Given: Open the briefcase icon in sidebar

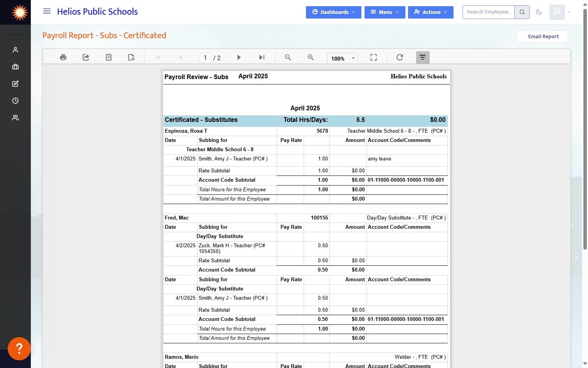Looking at the screenshot, I should pos(15,67).
